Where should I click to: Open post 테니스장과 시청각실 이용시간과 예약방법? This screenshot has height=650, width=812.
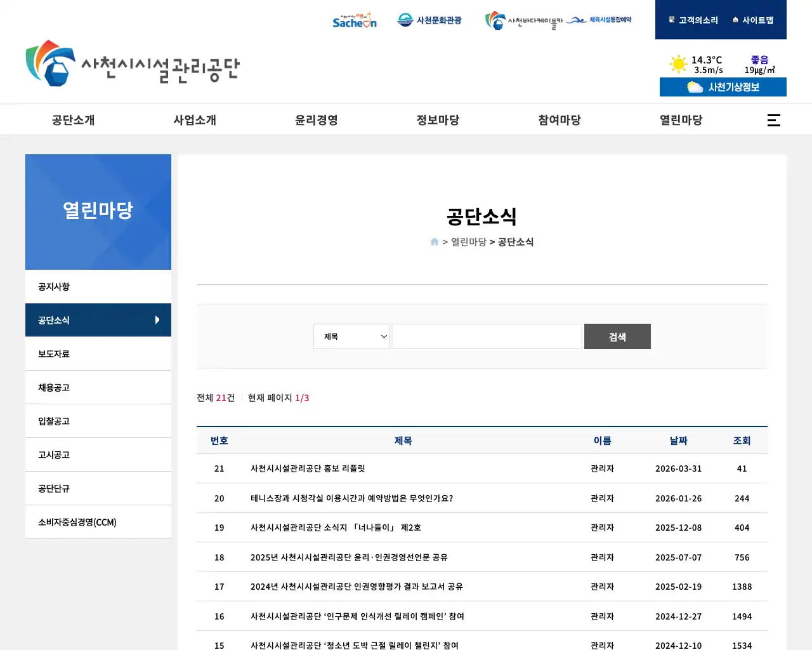(x=351, y=498)
